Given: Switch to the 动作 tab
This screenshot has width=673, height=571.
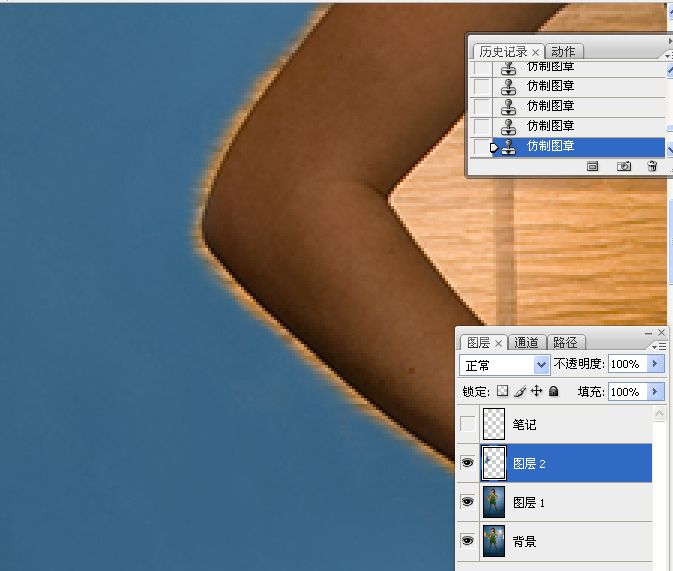Looking at the screenshot, I should click(x=563, y=52).
